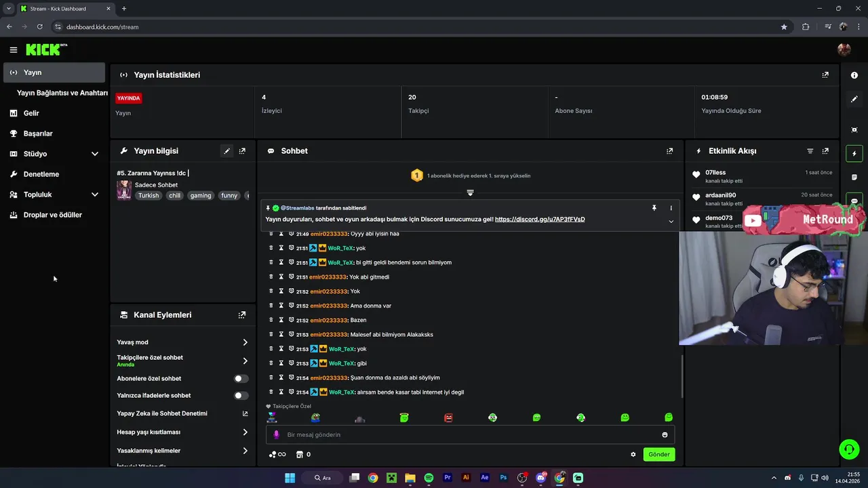Click Sadece Sohbet category thumbnail
Screen dimensions: 868x488
[x=124, y=190]
